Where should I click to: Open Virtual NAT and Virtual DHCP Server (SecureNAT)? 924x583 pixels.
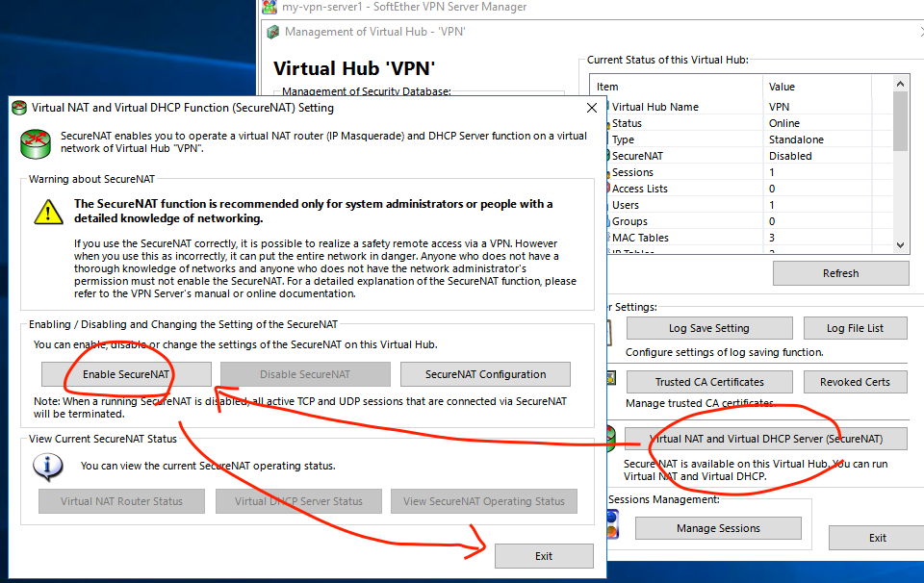point(765,439)
